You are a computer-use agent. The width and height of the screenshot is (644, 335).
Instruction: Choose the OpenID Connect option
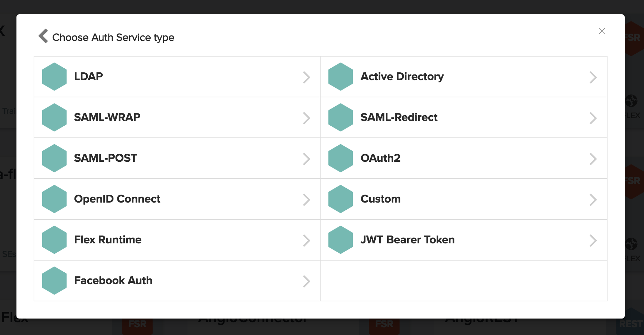click(x=117, y=199)
